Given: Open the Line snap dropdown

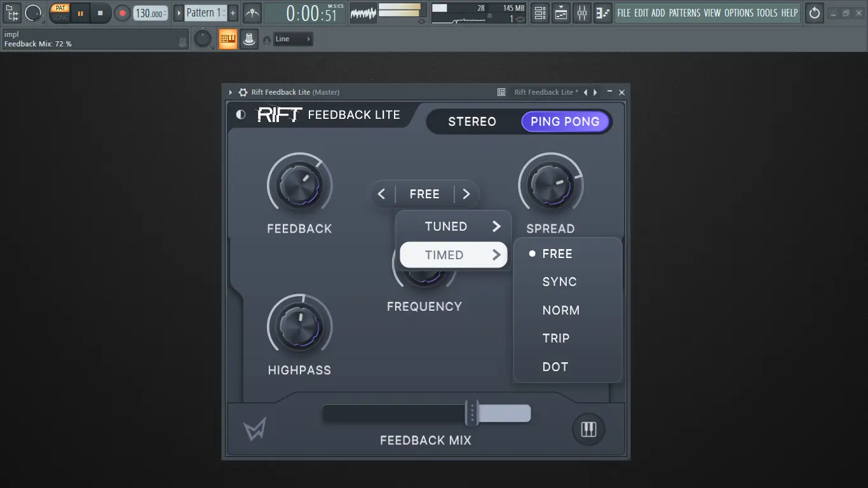Looking at the screenshot, I should pos(293,39).
